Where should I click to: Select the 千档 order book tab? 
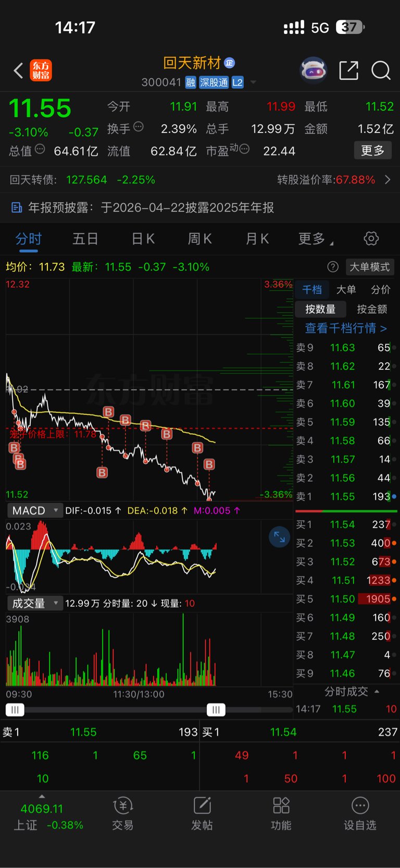(x=312, y=289)
